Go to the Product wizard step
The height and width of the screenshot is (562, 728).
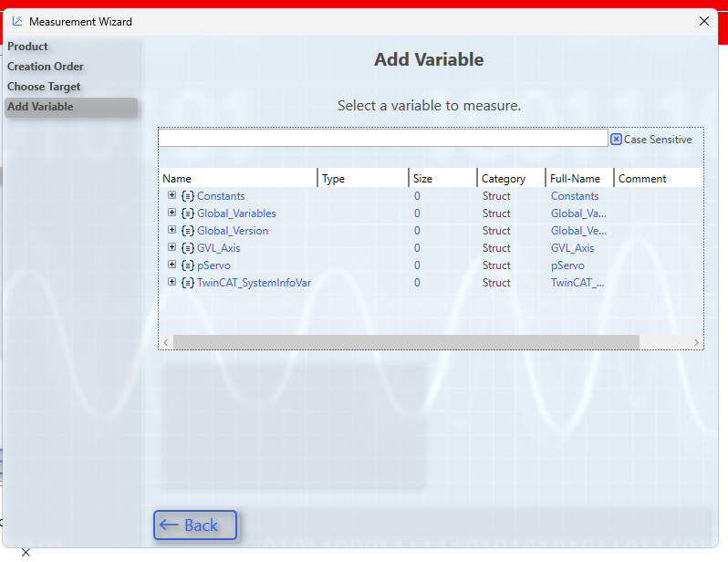click(27, 47)
